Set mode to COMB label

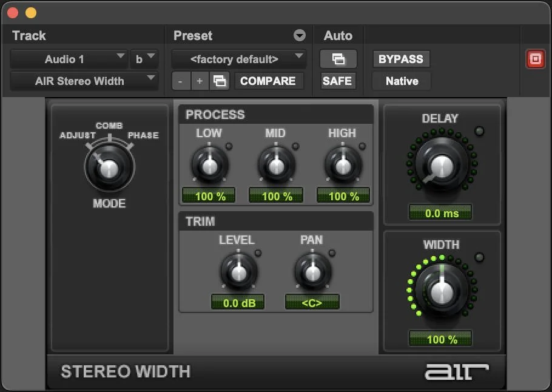(109, 126)
